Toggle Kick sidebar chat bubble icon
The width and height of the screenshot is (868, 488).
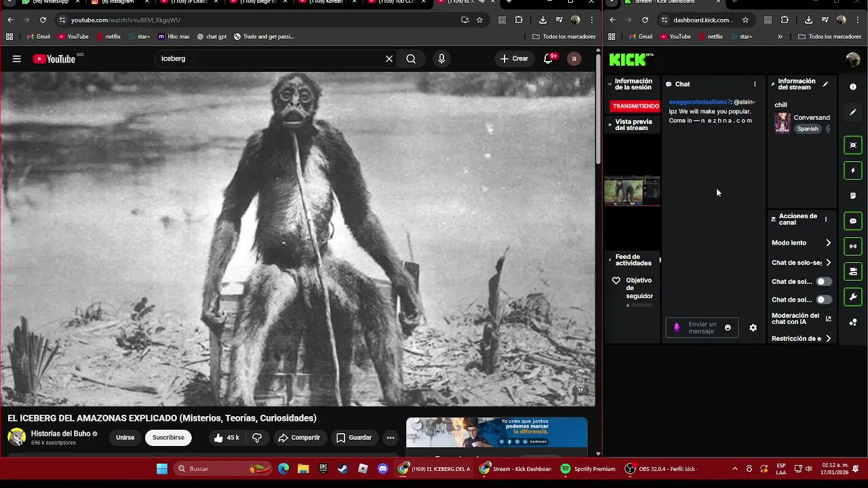tap(853, 221)
